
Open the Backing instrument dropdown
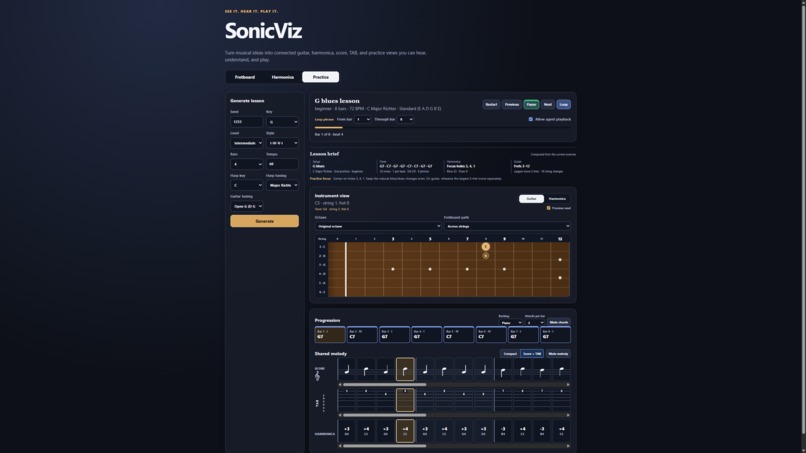point(510,322)
